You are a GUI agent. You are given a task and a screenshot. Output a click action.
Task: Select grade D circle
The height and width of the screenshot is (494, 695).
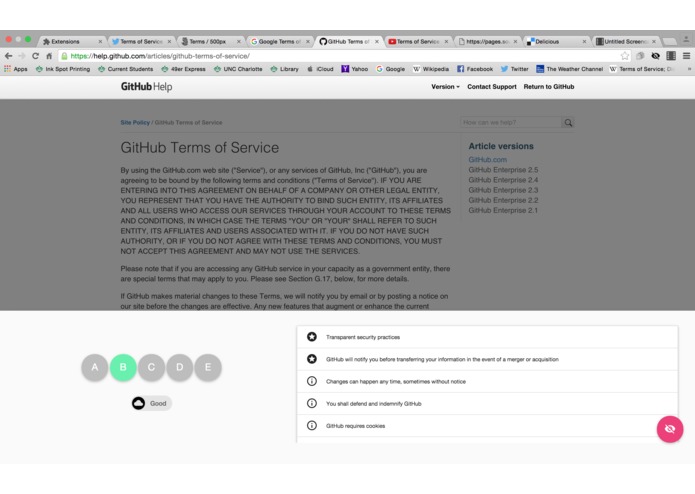(180, 367)
